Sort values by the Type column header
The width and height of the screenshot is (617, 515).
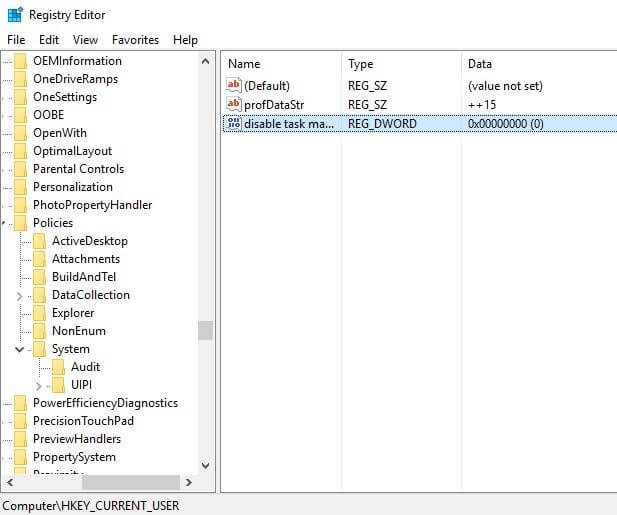point(401,64)
